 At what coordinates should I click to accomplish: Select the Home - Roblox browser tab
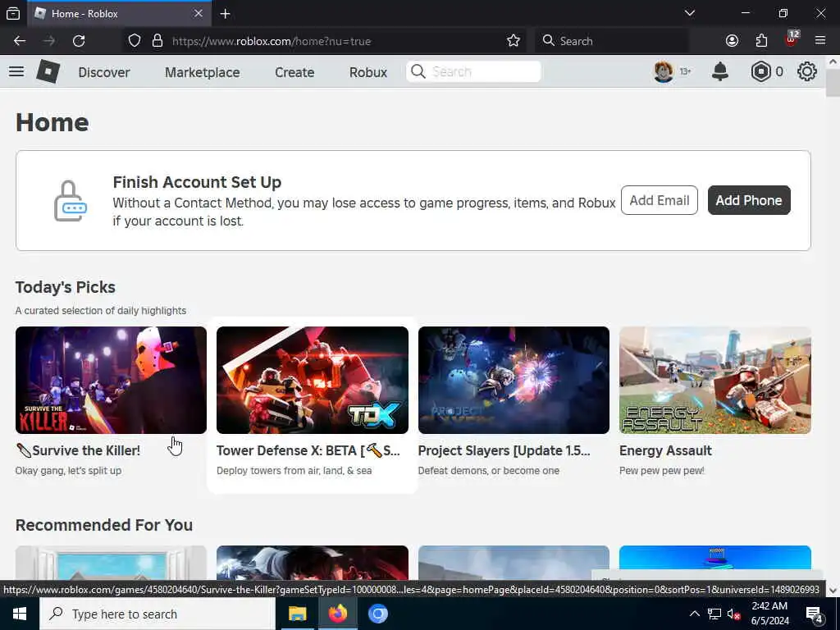pos(121,13)
